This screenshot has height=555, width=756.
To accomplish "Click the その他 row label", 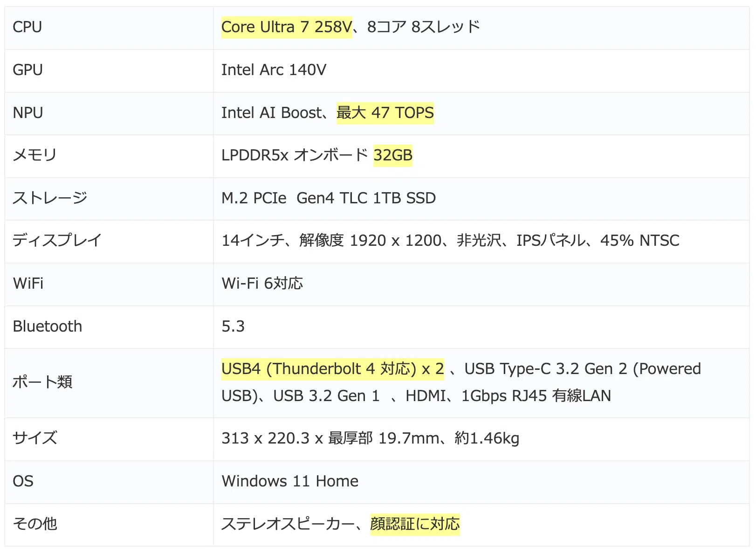I will (x=35, y=524).
